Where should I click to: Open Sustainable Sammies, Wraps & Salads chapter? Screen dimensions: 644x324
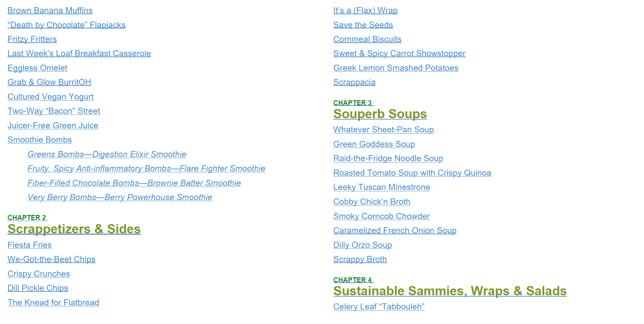[450, 291]
